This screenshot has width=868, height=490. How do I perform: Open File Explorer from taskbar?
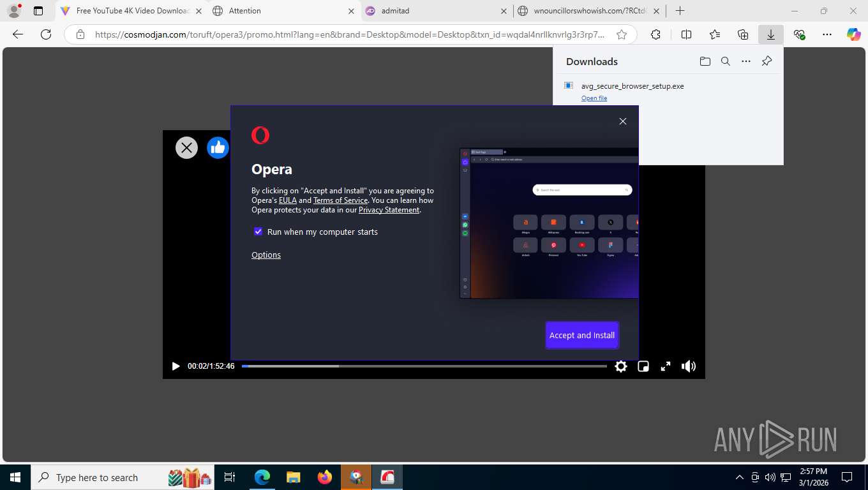click(293, 477)
